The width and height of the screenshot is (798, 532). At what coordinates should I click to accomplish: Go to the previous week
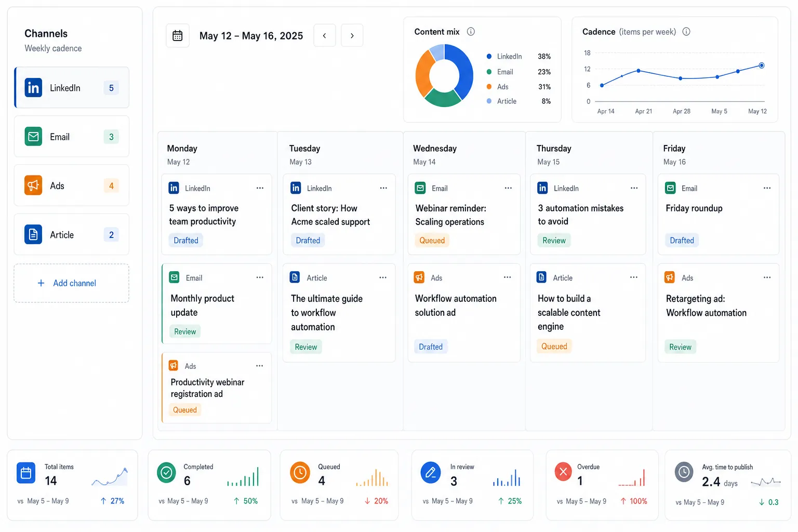[325, 35]
